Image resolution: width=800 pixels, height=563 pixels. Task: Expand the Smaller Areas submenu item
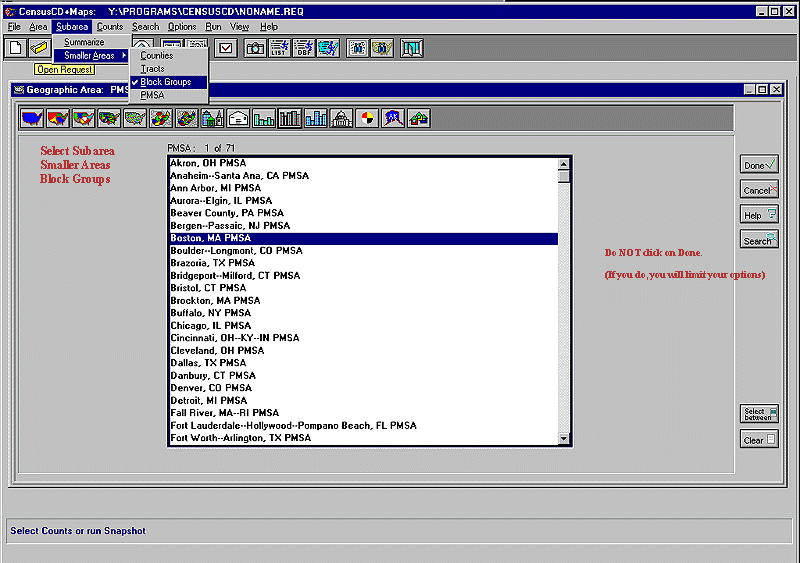point(90,56)
